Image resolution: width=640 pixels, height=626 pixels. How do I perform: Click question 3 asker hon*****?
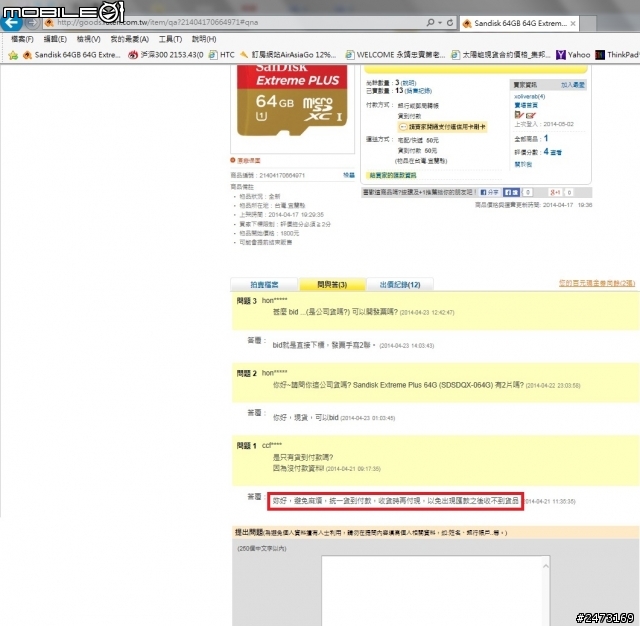pyautogui.click(x=274, y=300)
